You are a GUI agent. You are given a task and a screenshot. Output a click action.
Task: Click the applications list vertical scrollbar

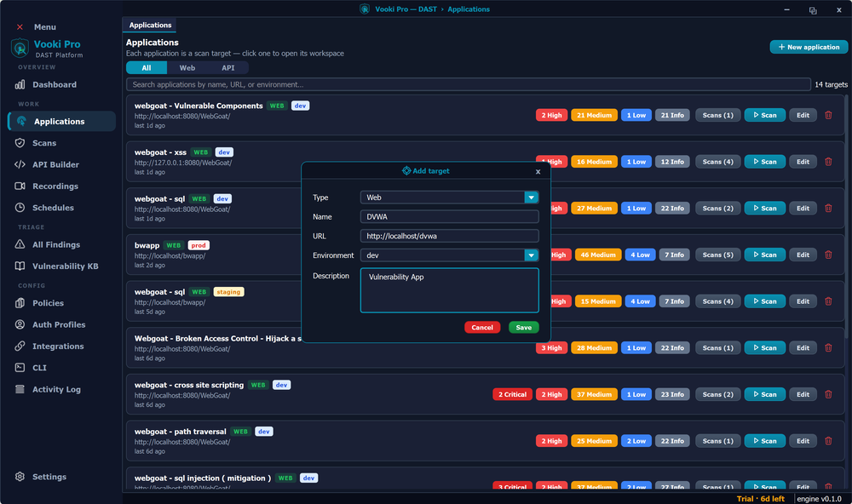pos(845,217)
